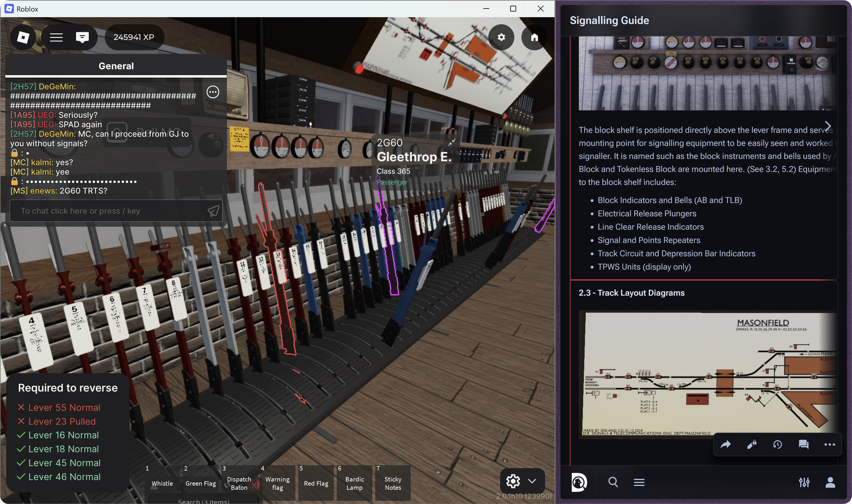Click the home icon in game

tap(534, 37)
